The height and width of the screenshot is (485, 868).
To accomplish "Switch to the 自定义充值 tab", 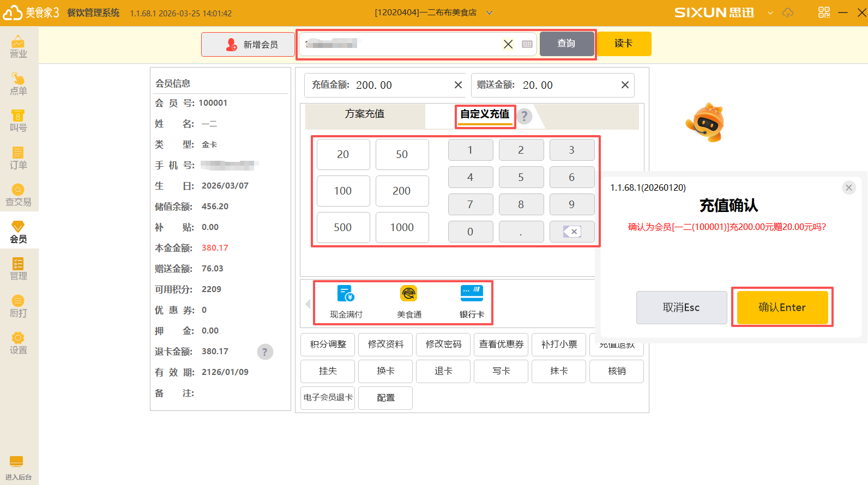I will 485,114.
